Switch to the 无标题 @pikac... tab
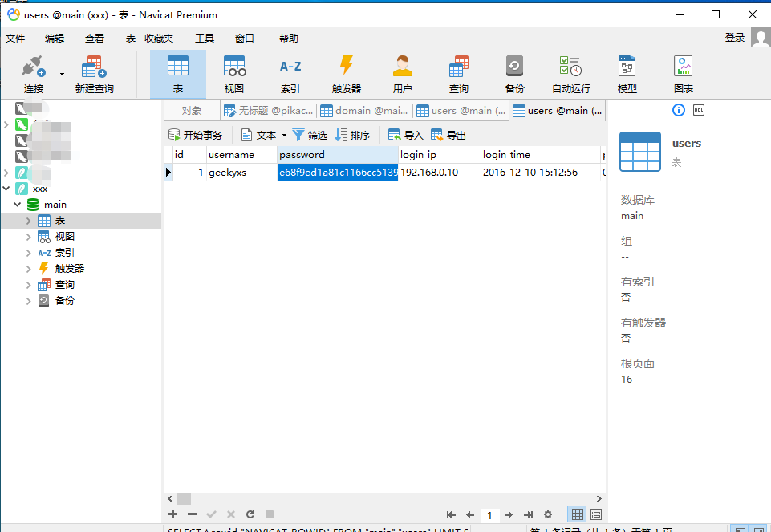771x532 pixels. [x=269, y=111]
